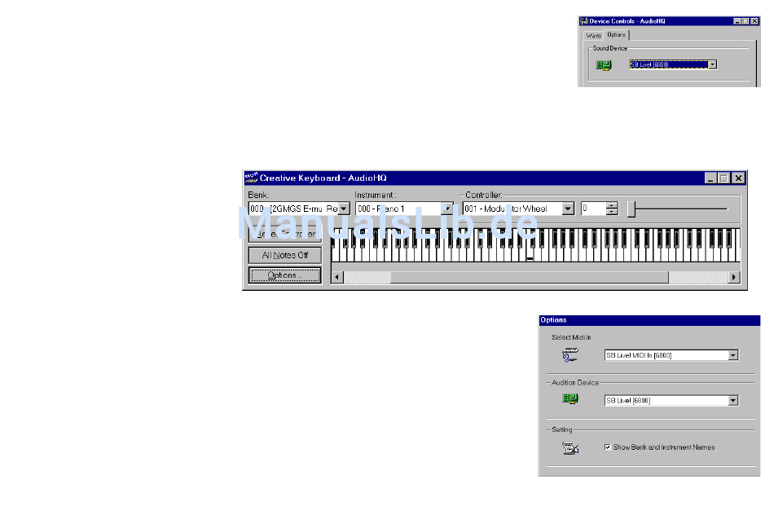Click the piano keyboard horizontal scrollbar thumb
This screenshot has height=532, width=774.
click(530, 277)
